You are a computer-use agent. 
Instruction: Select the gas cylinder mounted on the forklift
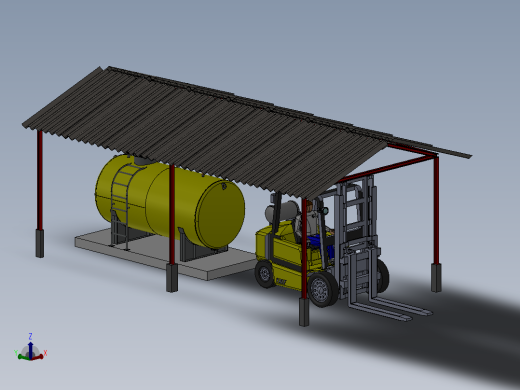coord(283,212)
